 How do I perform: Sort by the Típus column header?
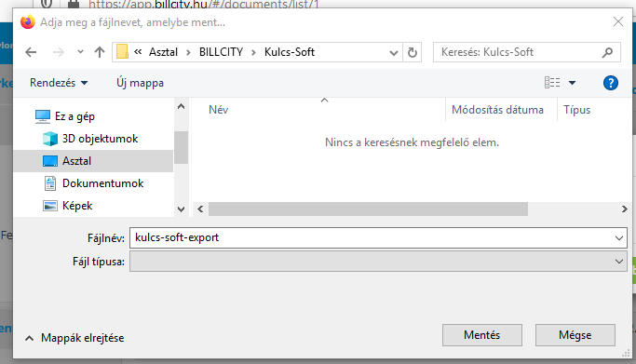tap(576, 110)
